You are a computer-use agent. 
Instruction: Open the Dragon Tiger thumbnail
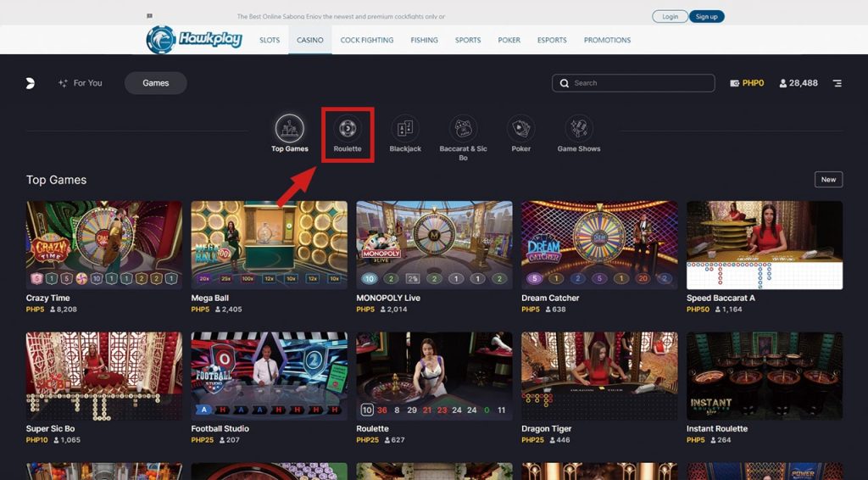[x=599, y=376]
